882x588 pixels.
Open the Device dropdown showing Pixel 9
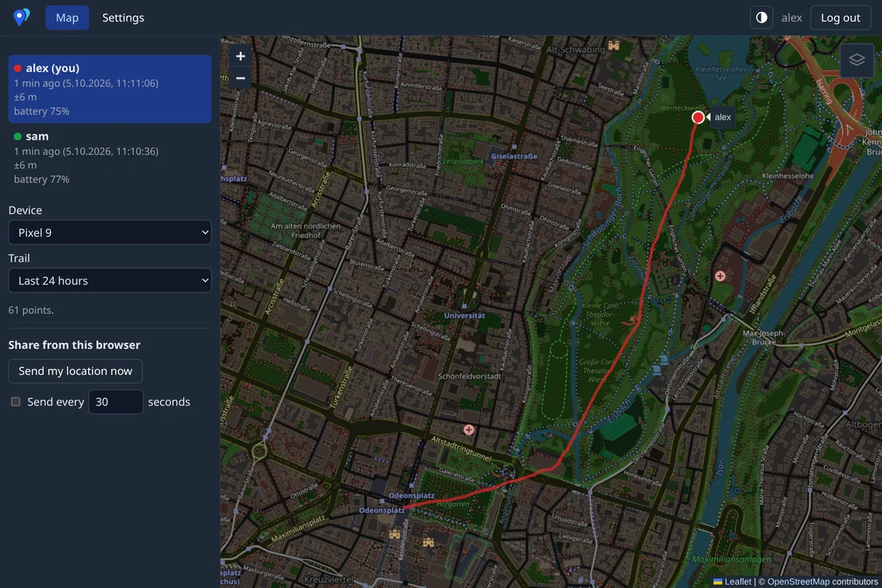[110, 232]
